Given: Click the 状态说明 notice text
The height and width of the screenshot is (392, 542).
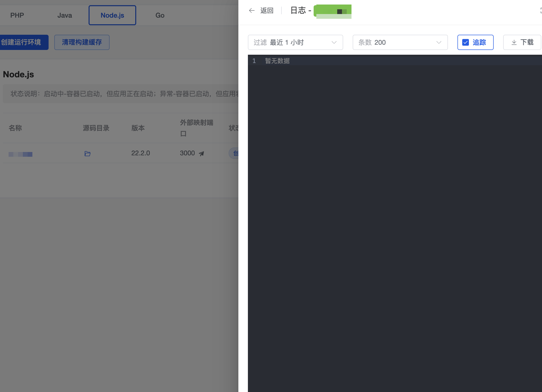Looking at the screenshot, I should 124,94.
